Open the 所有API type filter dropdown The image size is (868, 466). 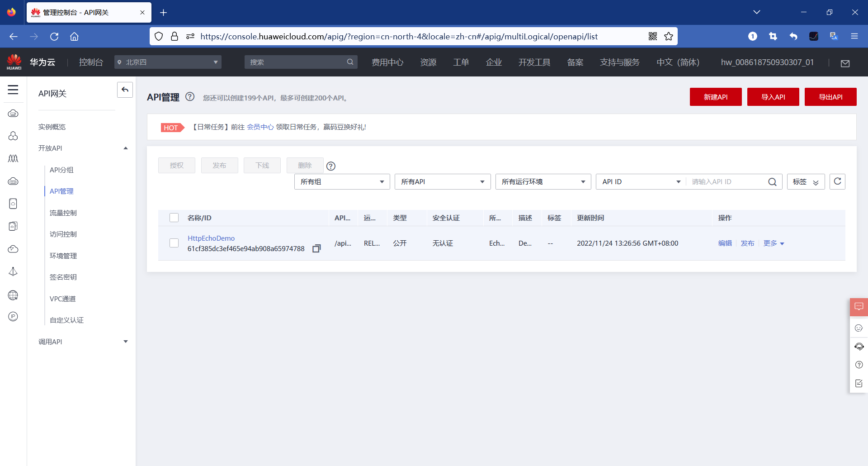tap(443, 182)
